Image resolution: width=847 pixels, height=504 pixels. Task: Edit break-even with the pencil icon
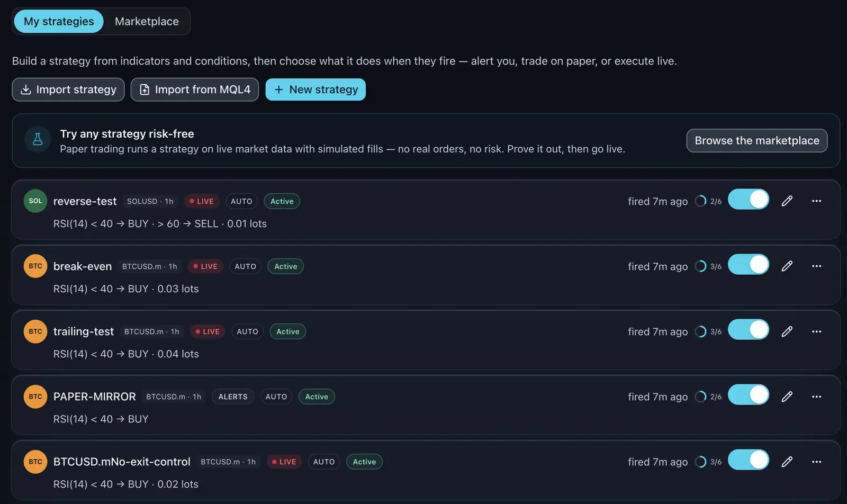[787, 266]
